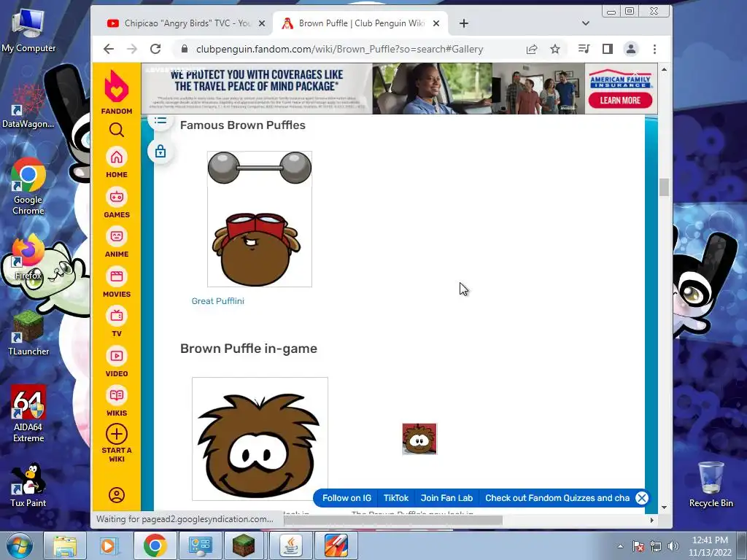Click the browser forward arrow
Image resolution: width=747 pixels, height=560 pixels.
pos(132,49)
